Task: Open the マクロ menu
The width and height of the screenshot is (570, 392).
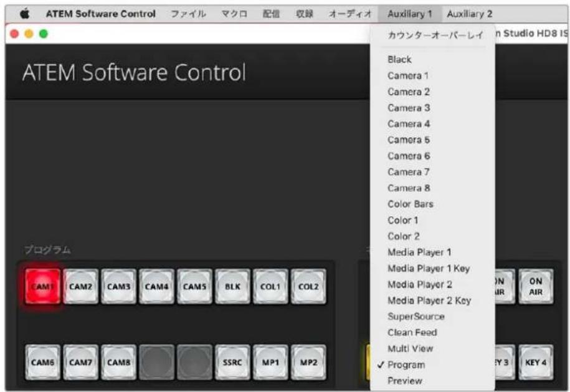Action: 234,14
